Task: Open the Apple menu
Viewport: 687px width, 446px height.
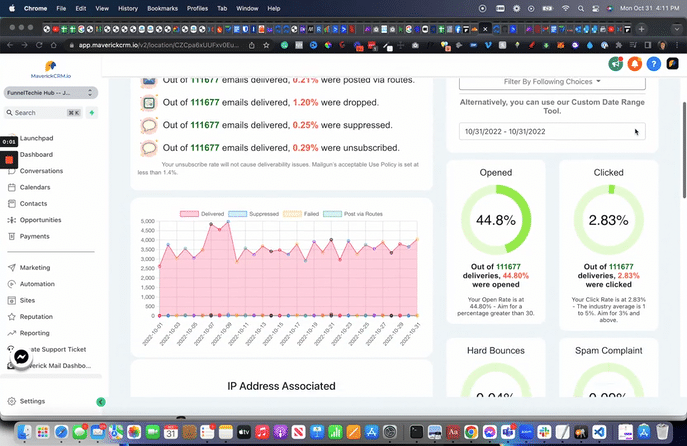Action: coord(12,8)
